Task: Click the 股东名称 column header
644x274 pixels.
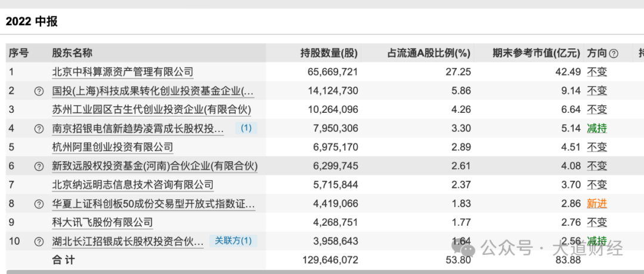Action: 72,53
